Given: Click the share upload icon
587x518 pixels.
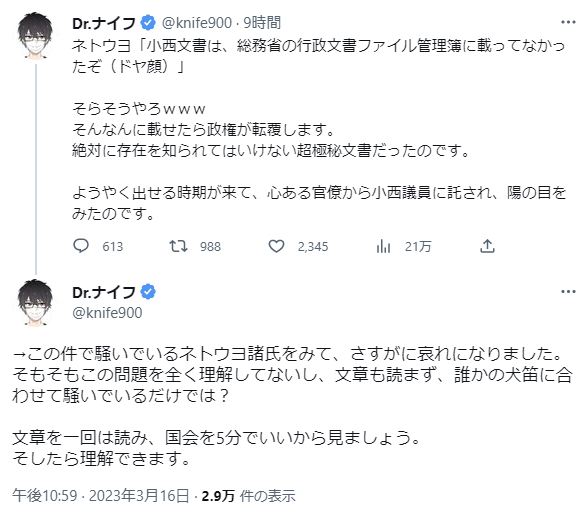Looking at the screenshot, I should pos(487,246).
